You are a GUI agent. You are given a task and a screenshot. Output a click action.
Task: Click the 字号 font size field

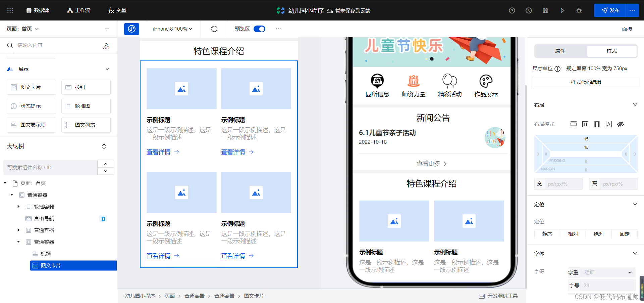click(608, 286)
